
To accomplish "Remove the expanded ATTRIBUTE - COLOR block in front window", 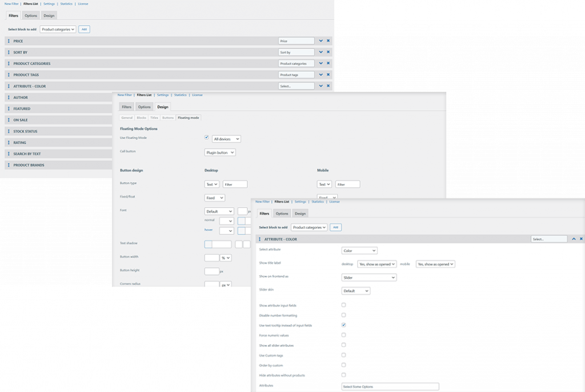I will click(581, 239).
